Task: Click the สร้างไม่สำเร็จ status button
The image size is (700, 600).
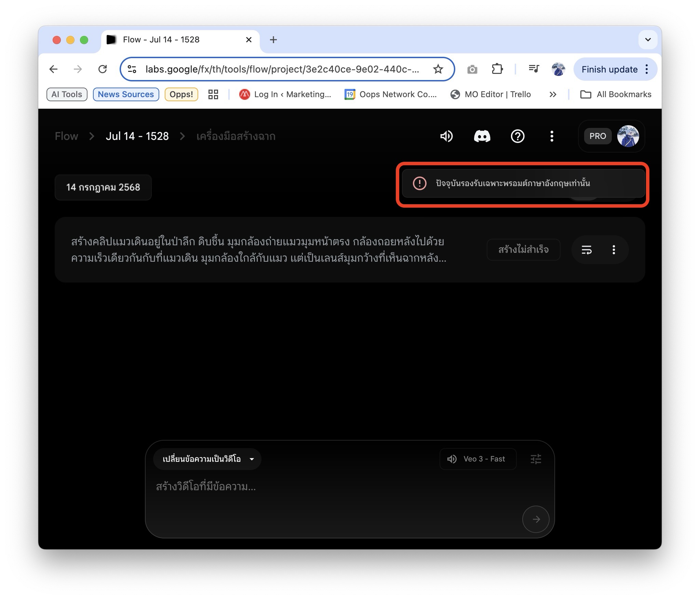Action: coord(523,250)
